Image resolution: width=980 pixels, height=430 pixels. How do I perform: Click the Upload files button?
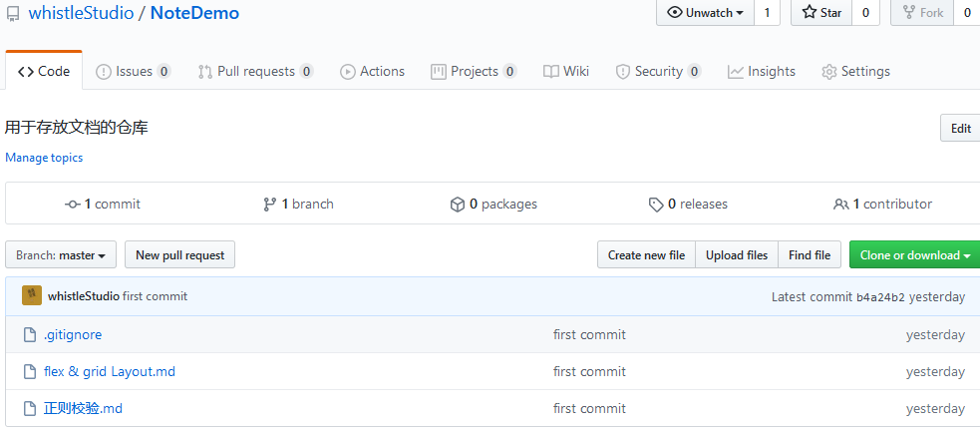click(x=737, y=254)
